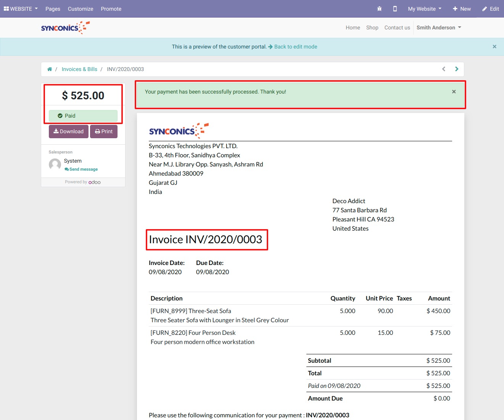Print the invoice
The image size is (504, 420).
pos(104,131)
